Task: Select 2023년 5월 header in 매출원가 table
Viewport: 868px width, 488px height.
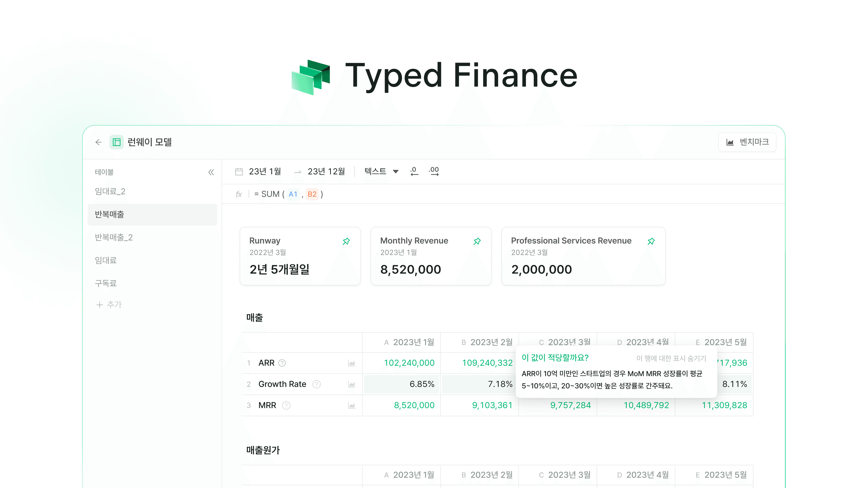Action: tap(714, 475)
